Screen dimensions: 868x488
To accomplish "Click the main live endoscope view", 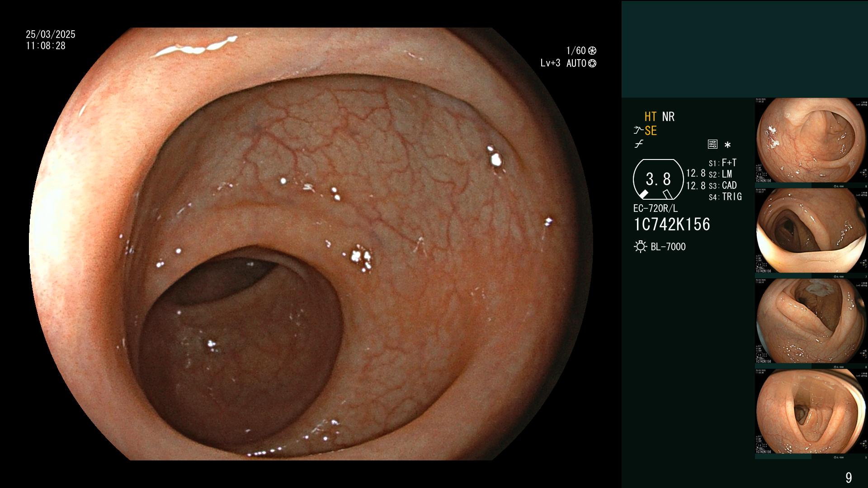I will [x=311, y=244].
